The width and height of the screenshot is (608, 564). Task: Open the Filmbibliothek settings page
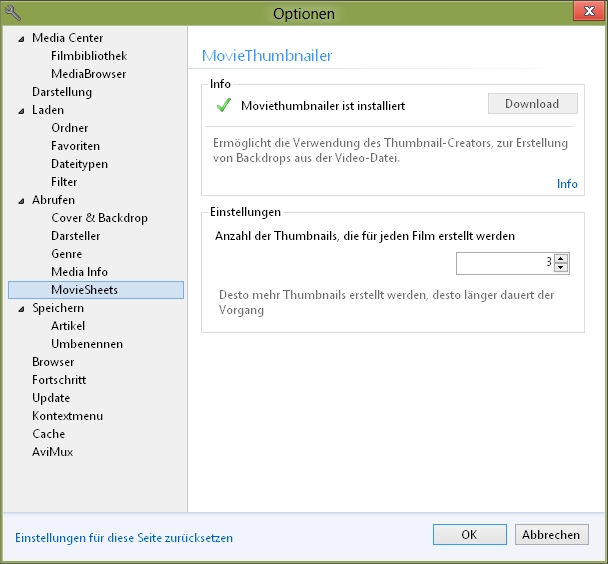tap(89, 56)
